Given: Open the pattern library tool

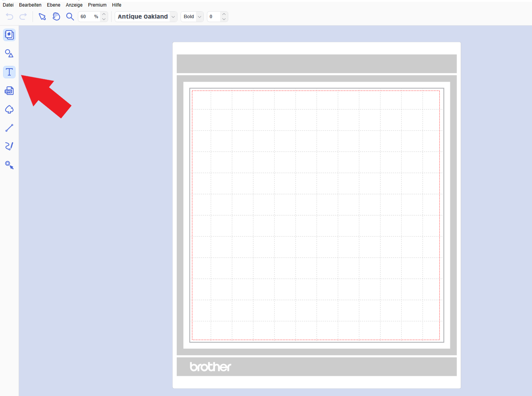Looking at the screenshot, I should 9,35.
